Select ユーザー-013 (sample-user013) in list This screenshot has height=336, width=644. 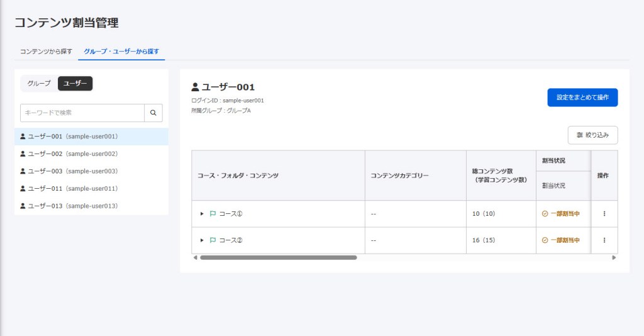91,206
